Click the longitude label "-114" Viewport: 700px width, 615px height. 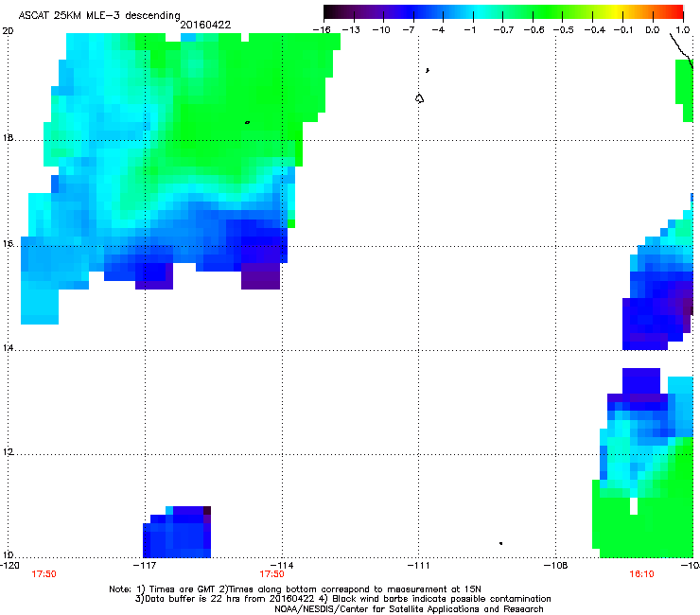tap(282, 566)
